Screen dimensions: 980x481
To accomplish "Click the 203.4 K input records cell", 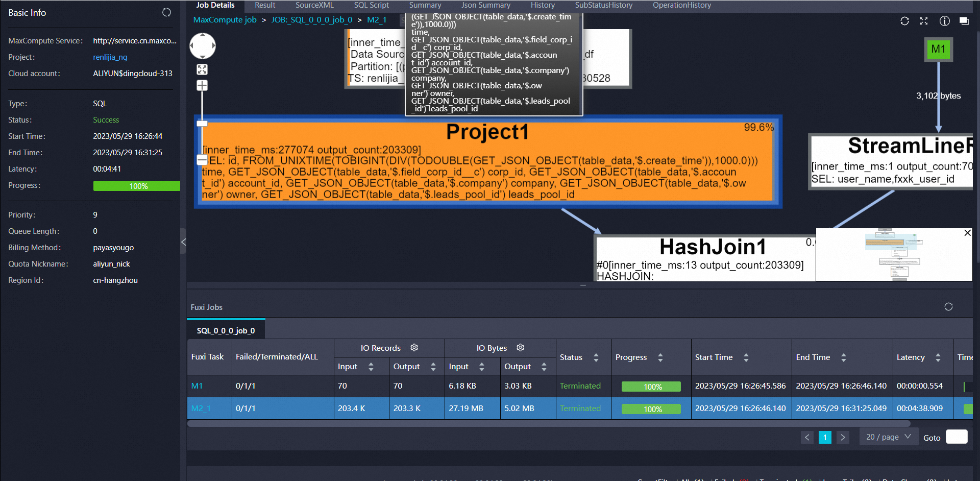I will click(361, 408).
